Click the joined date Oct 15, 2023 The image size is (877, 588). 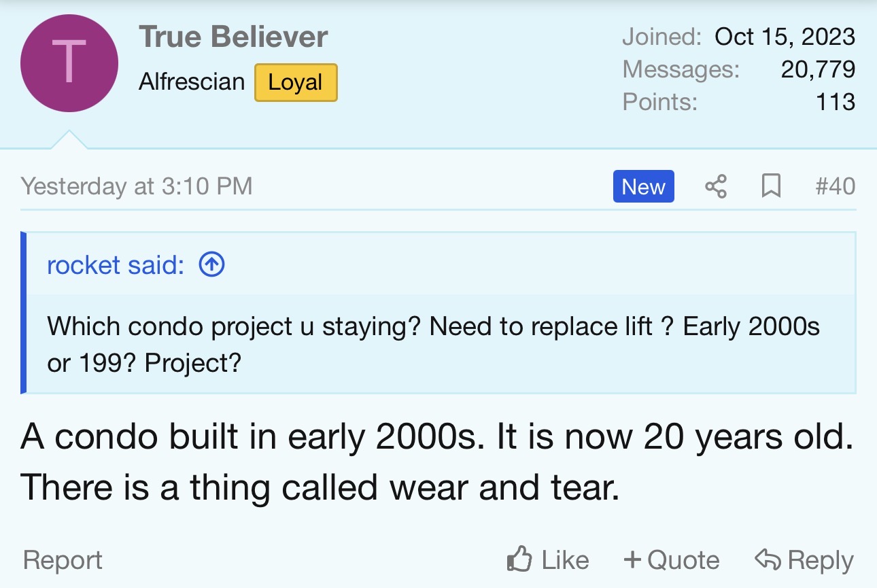785,37
